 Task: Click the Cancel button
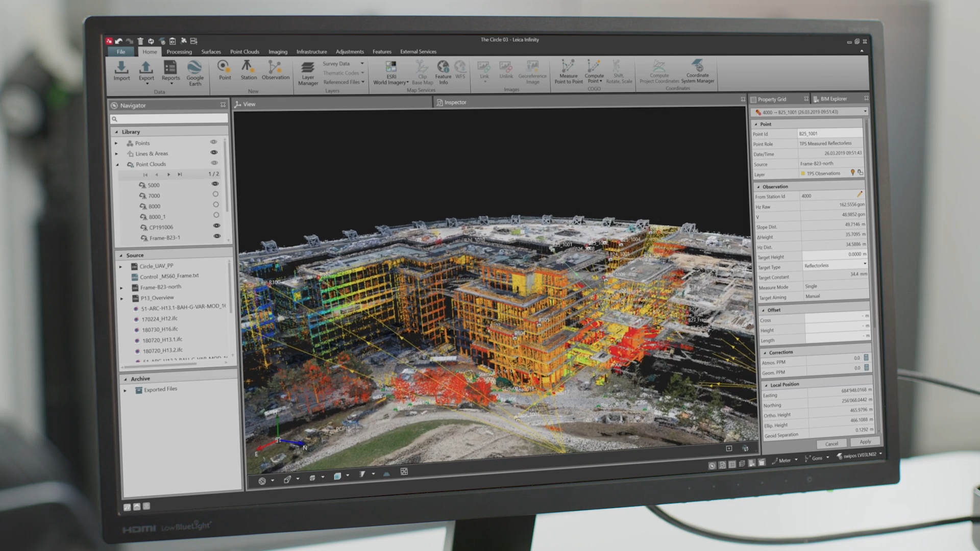[831, 443]
